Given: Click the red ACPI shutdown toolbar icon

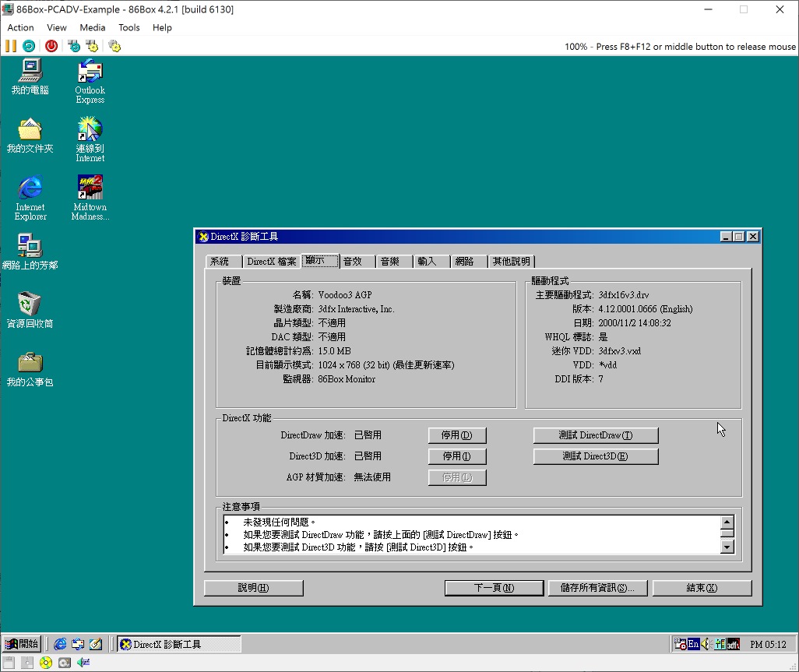Looking at the screenshot, I should click(51, 45).
